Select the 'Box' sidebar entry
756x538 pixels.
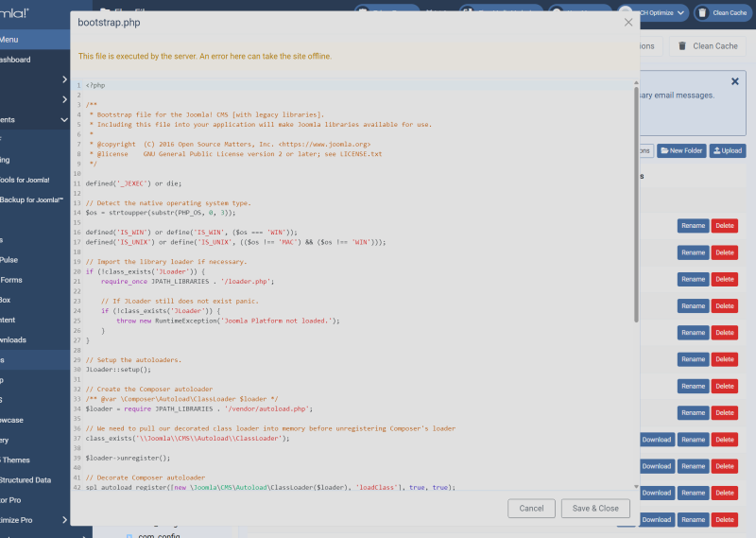click(6, 300)
